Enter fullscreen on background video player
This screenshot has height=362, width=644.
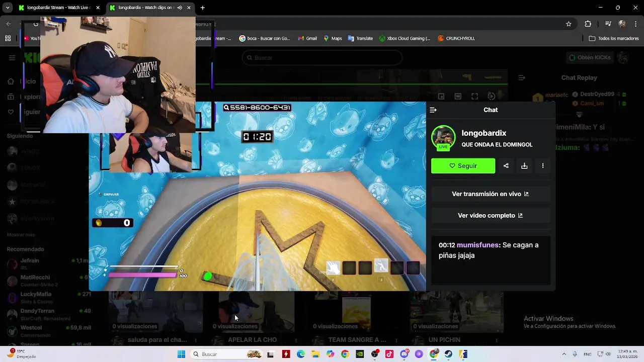coord(474,96)
